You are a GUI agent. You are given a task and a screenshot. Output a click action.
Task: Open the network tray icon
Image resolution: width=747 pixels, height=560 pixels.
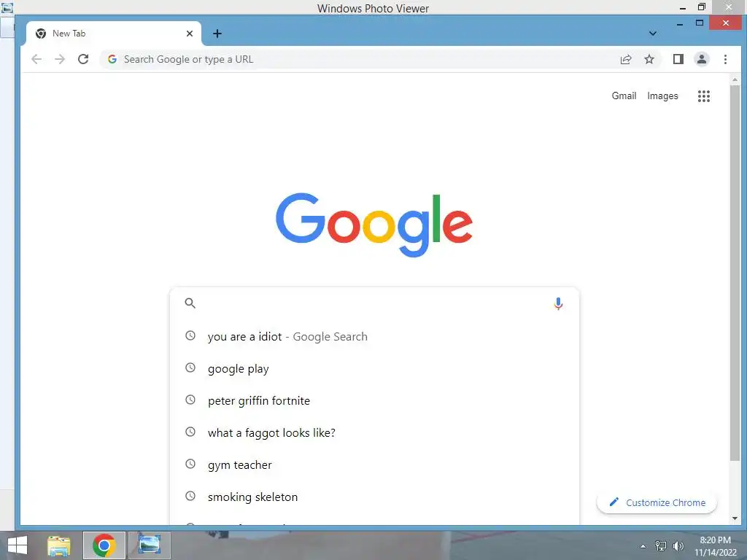click(x=661, y=546)
